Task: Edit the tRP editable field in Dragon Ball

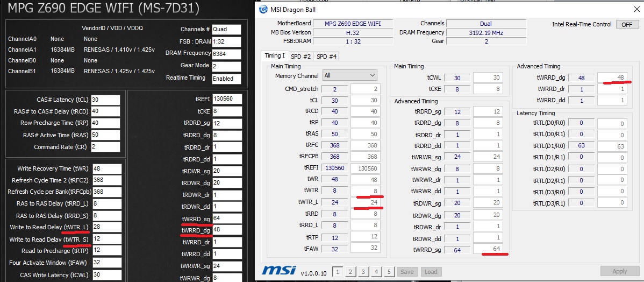Action: (x=366, y=123)
